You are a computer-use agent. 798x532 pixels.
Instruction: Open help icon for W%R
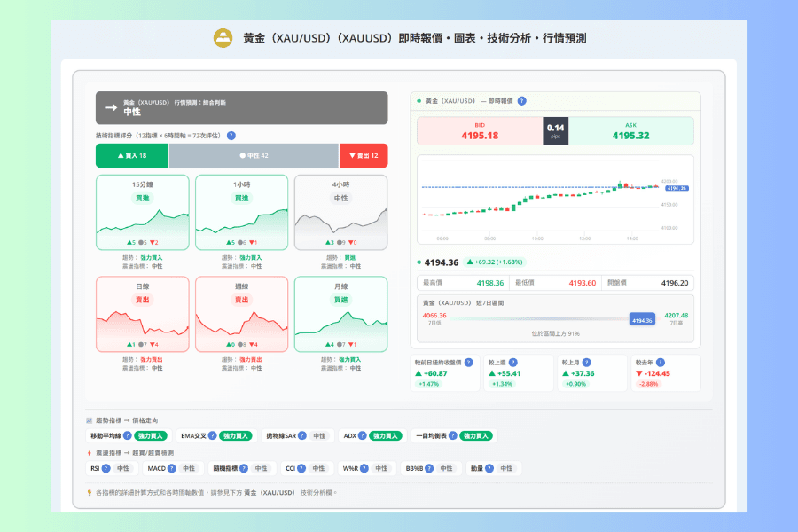tap(364, 468)
